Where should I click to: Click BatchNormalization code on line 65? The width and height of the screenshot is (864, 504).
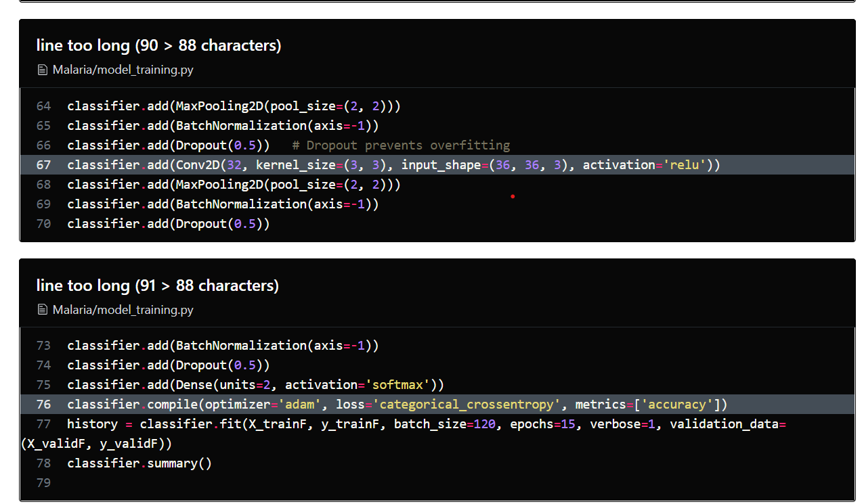[x=223, y=126]
